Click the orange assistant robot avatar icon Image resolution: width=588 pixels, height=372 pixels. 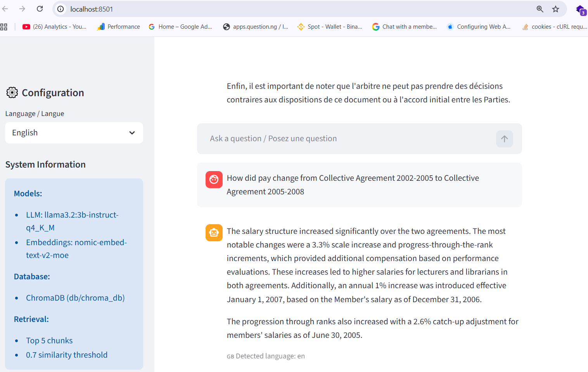(x=214, y=233)
